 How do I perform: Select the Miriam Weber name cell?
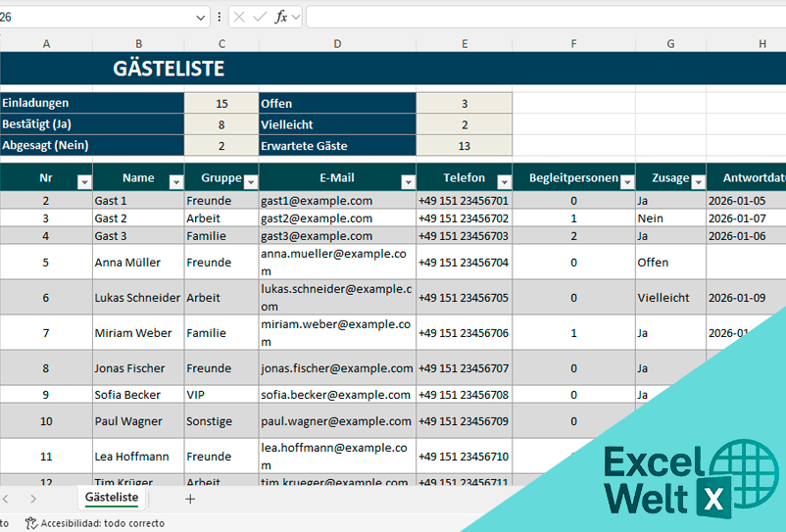(138, 333)
